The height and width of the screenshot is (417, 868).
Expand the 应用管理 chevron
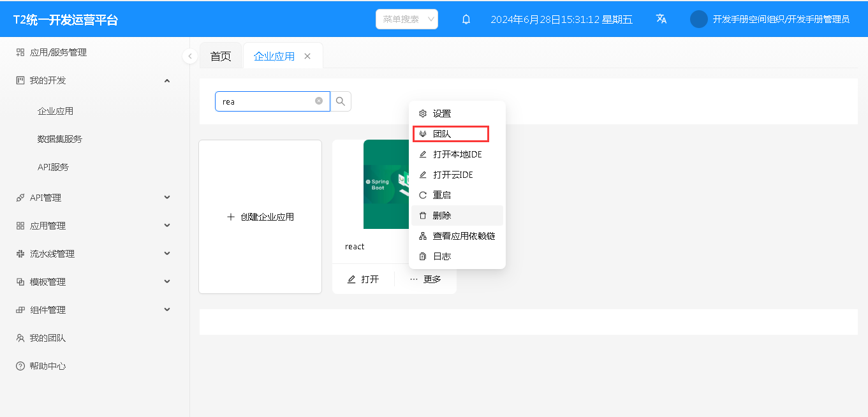click(x=167, y=226)
